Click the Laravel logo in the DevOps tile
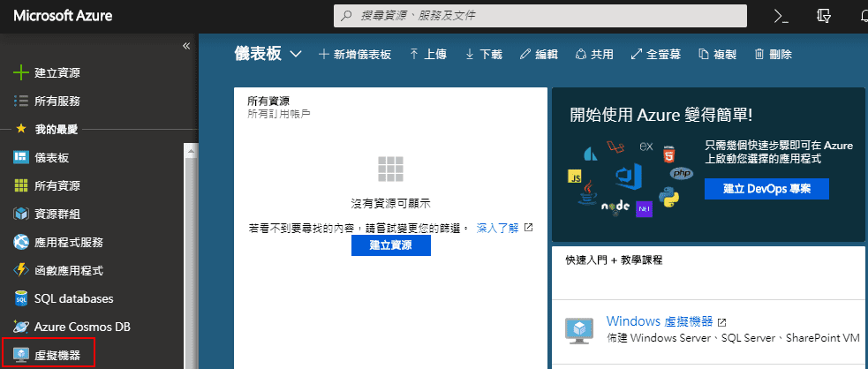 [x=614, y=147]
